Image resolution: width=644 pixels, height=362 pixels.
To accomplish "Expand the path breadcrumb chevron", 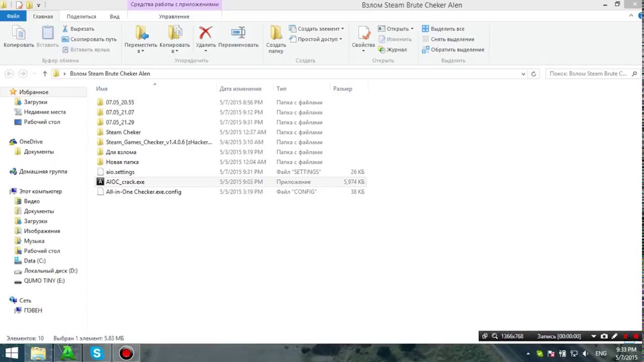I will click(x=64, y=73).
